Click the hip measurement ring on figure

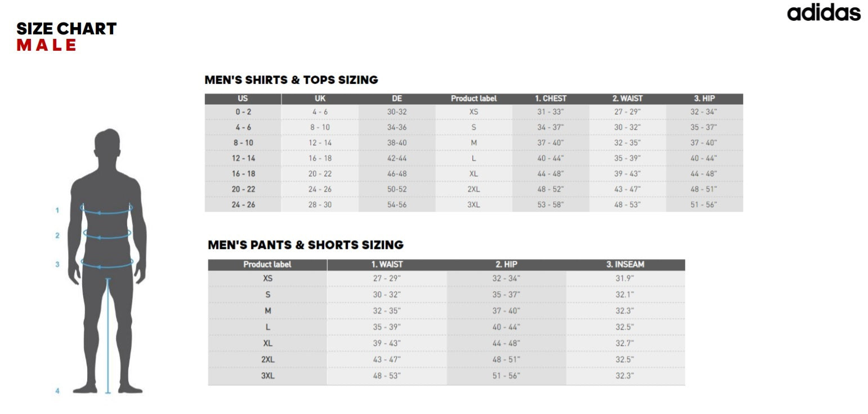107,262
